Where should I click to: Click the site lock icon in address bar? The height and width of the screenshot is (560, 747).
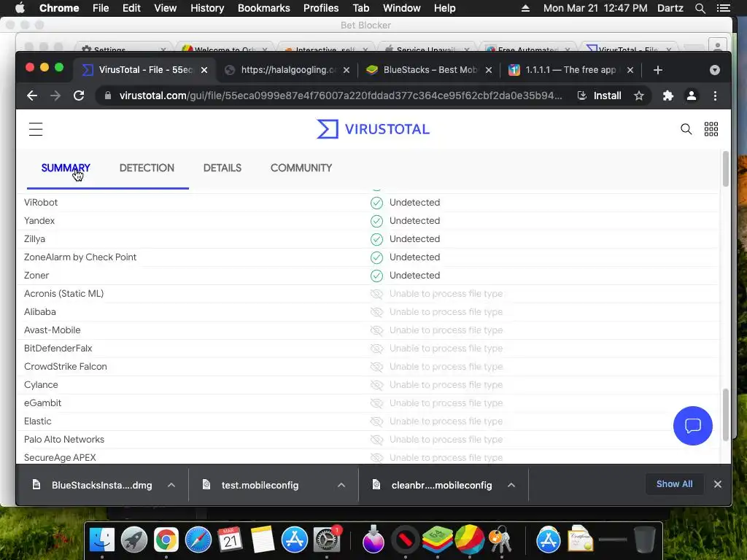coord(108,96)
